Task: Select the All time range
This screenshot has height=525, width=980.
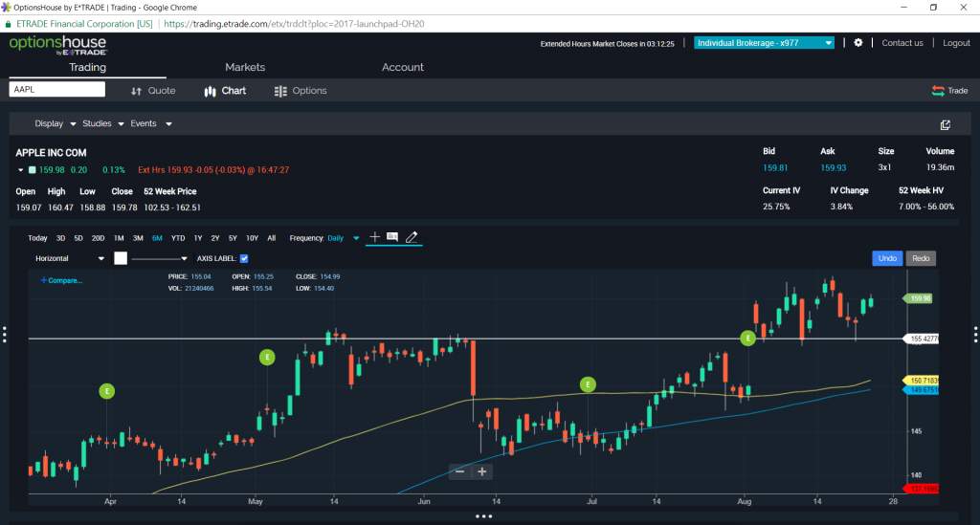Action: [271, 238]
